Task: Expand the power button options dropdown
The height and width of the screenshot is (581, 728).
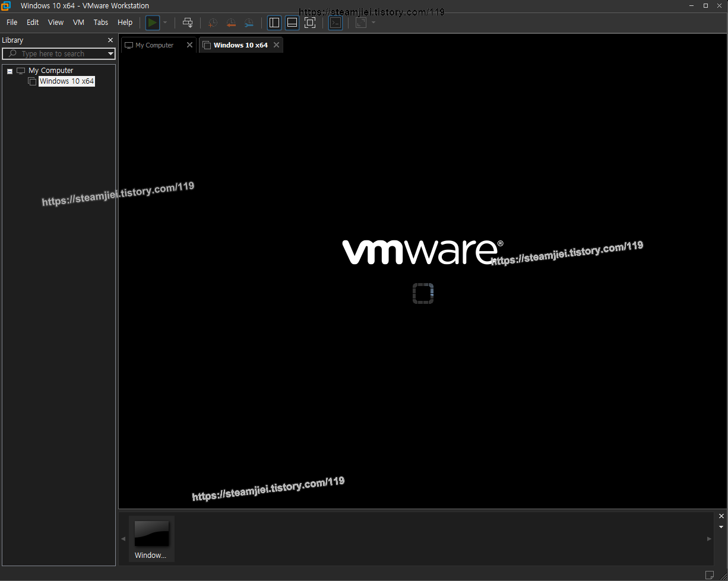Action: point(165,22)
